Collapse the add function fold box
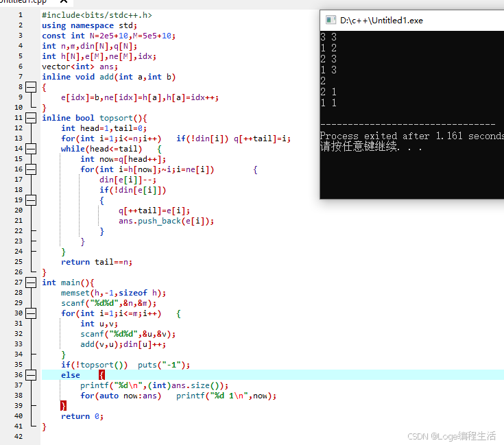 31,87
